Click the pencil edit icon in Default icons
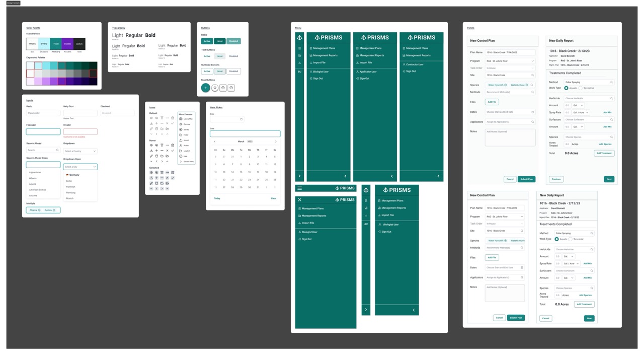Screen dimensions: 644x355 [151, 129]
